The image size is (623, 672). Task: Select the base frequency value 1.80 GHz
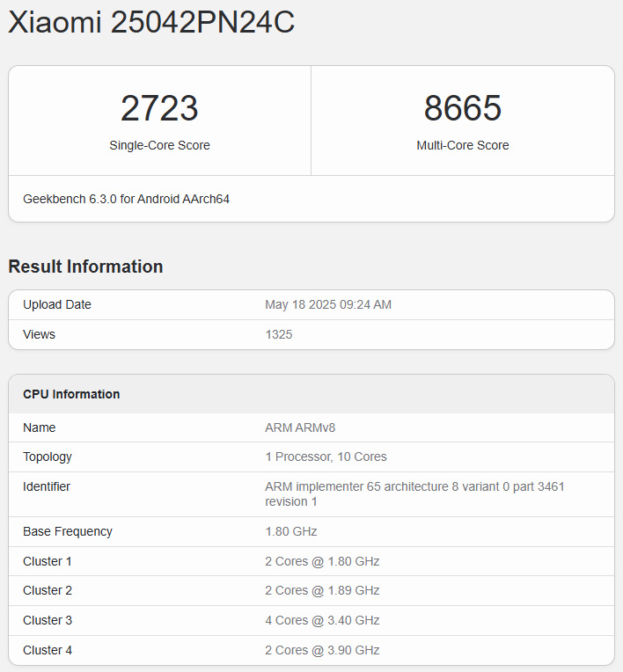(291, 531)
